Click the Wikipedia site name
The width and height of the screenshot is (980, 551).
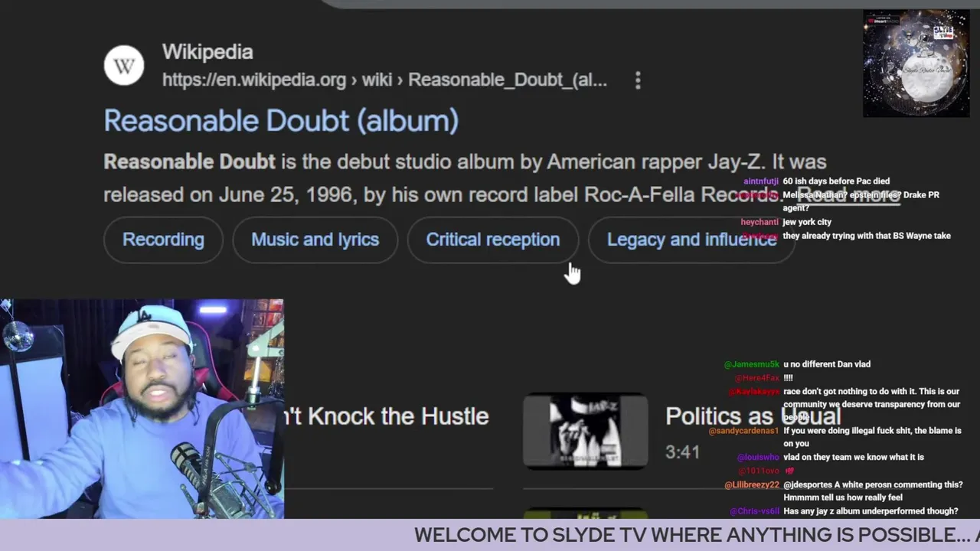(x=207, y=52)
